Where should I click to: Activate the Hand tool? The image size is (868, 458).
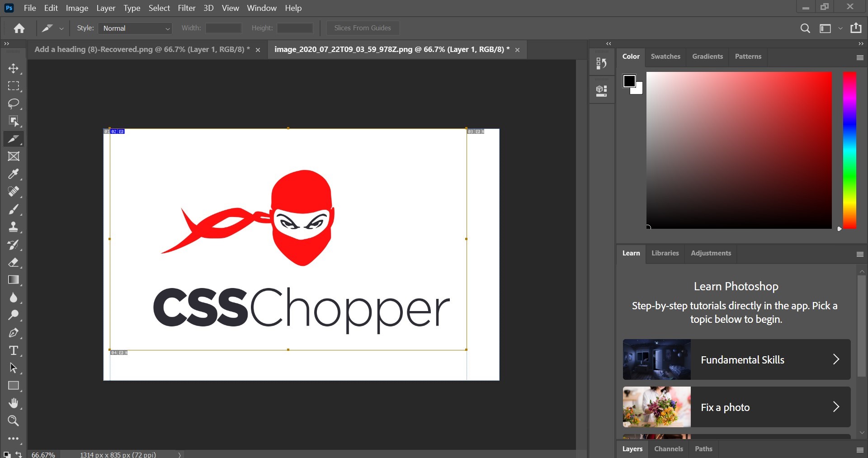(x=13, y=403)
